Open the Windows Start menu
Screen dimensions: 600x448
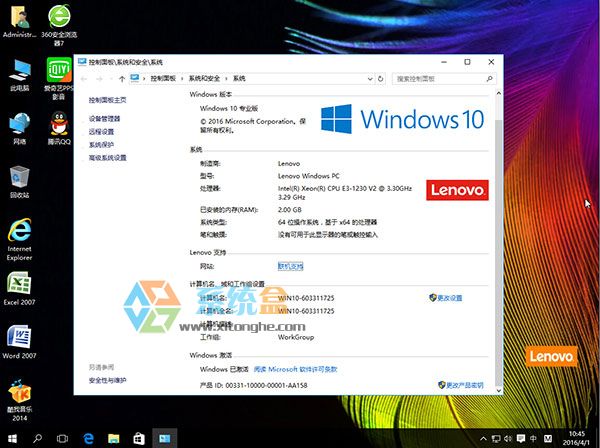pyautogui.click(x=12, y=438)
